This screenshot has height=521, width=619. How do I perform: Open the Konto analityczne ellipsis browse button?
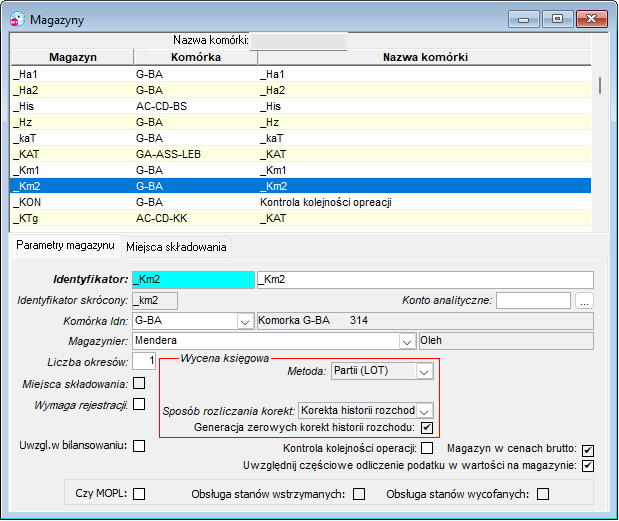click(x=584, y=301)
